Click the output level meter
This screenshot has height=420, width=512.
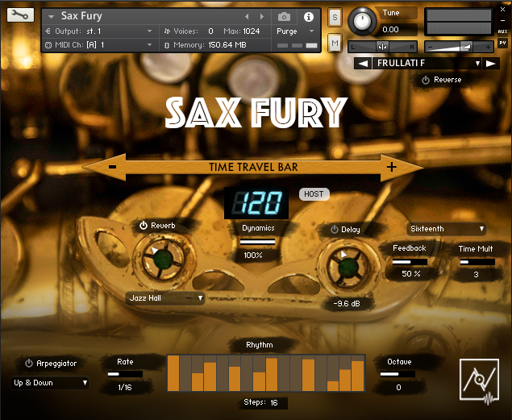click(459, 22)
